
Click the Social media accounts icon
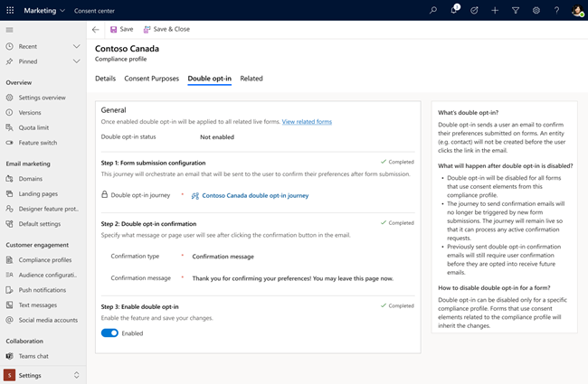click(10, 320)
